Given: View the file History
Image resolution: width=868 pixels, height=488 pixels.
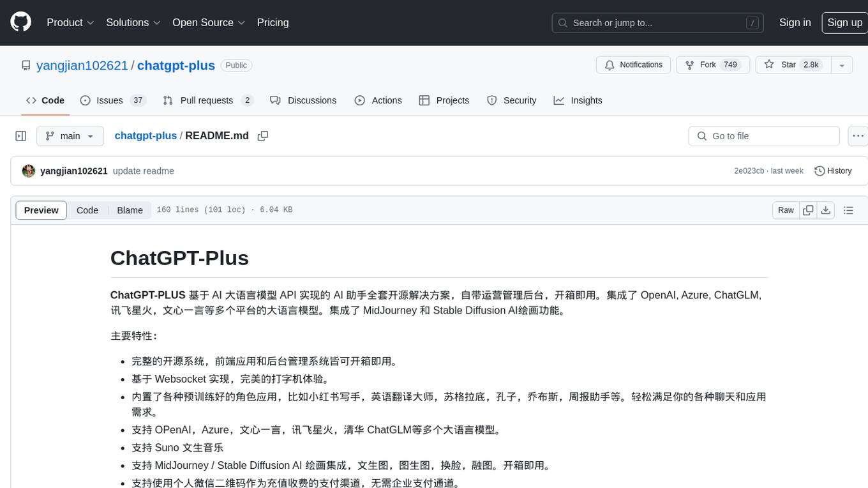Looking at the screenshot, I should [833, 171].
